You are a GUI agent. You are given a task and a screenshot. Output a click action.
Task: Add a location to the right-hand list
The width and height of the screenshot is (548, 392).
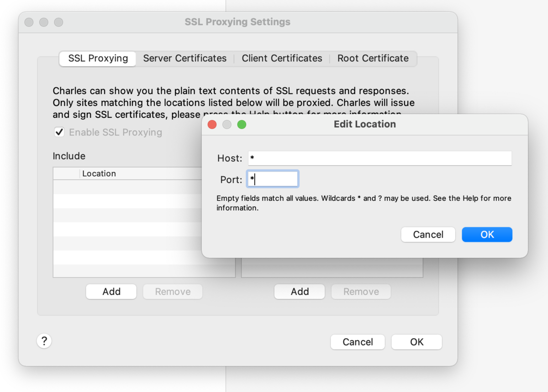(x=300, y=292)
